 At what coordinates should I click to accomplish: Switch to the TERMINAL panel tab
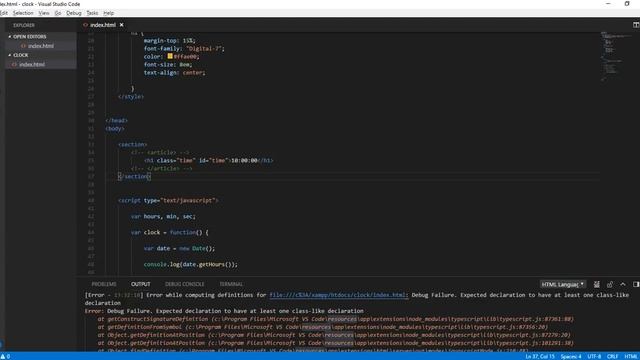(x=231, y=284)
